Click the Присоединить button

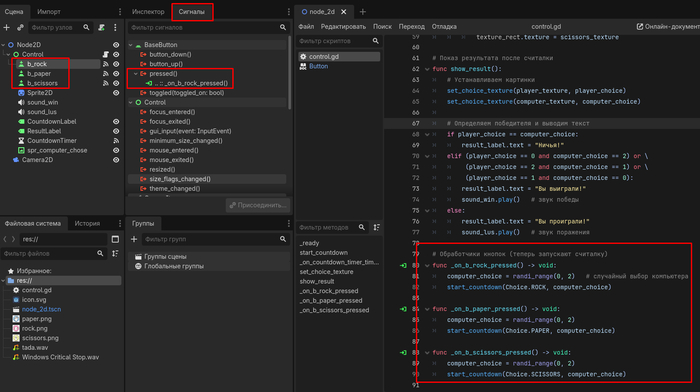(258, 205)
